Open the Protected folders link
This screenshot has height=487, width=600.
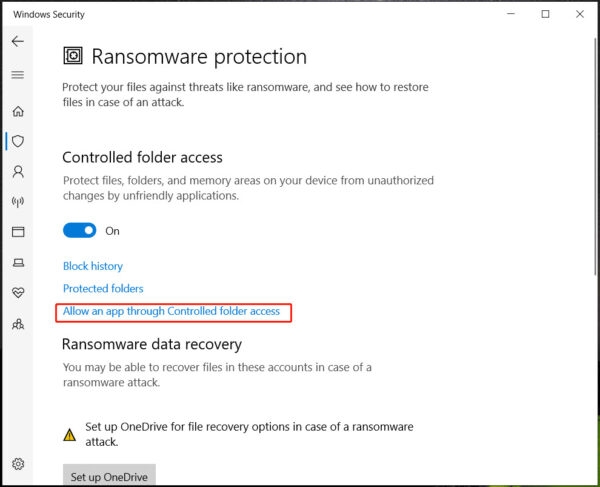[x=103, y=289]
